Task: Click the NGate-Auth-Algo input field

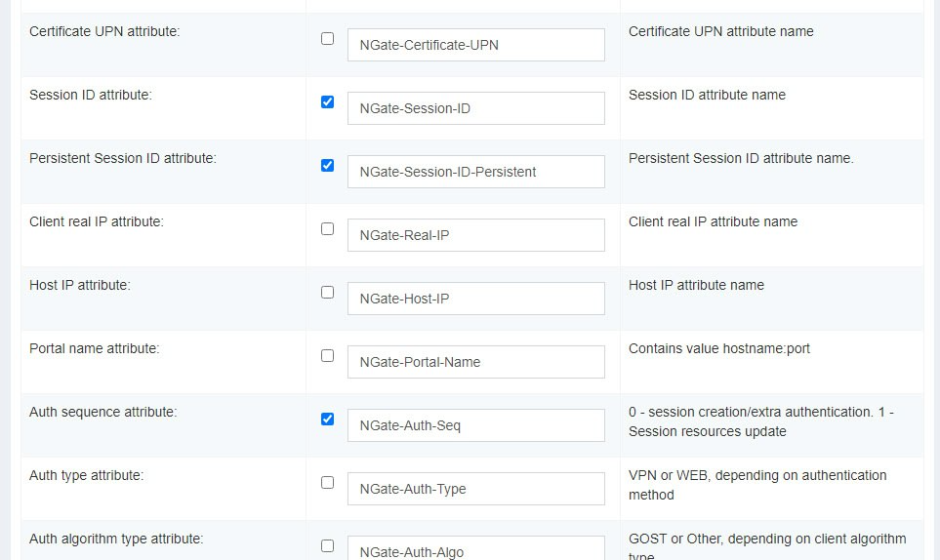Action: tap(475, 549)
